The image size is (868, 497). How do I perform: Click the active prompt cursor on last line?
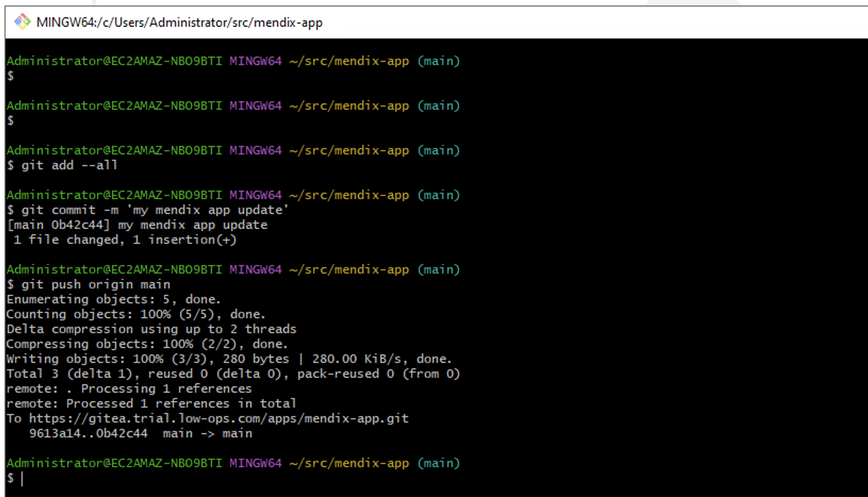22,478
